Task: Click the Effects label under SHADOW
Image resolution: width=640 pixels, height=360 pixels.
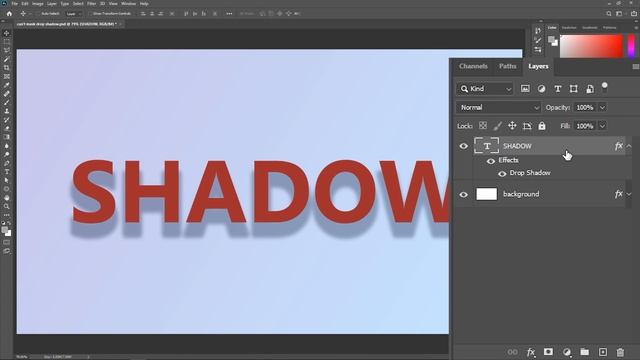Action: pyautogui.click(x=508, y=160)
